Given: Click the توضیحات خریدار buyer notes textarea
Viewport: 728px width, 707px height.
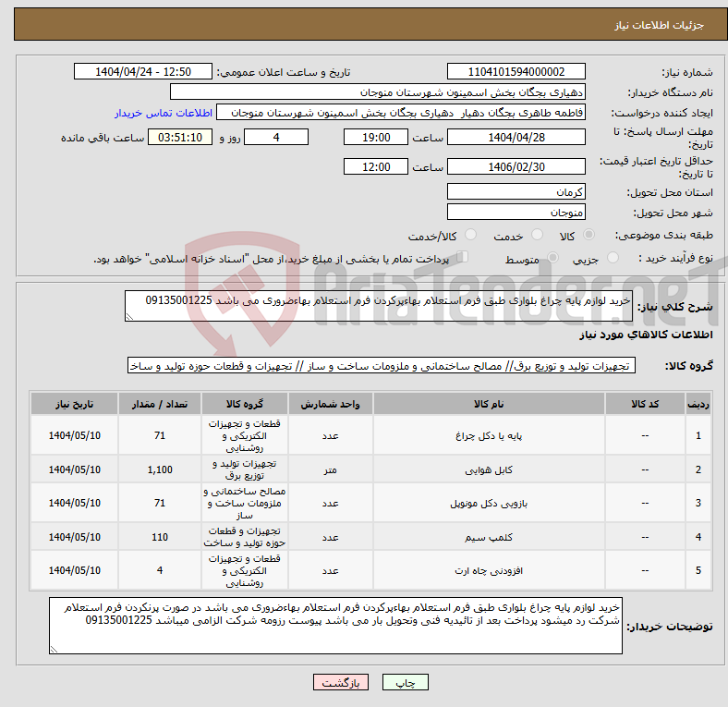Looking at the screenshot, I should coord(335,626).
